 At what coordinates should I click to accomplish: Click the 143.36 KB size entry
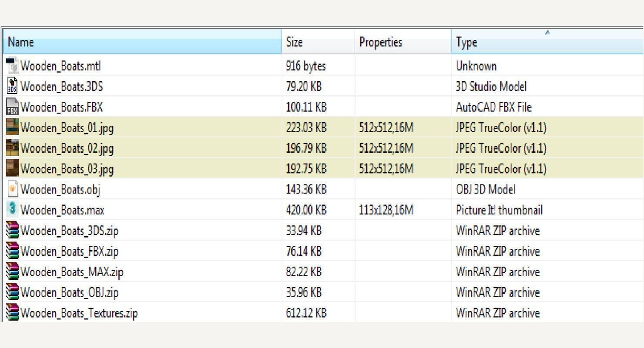pyautogui.click(x=306, y=189)
